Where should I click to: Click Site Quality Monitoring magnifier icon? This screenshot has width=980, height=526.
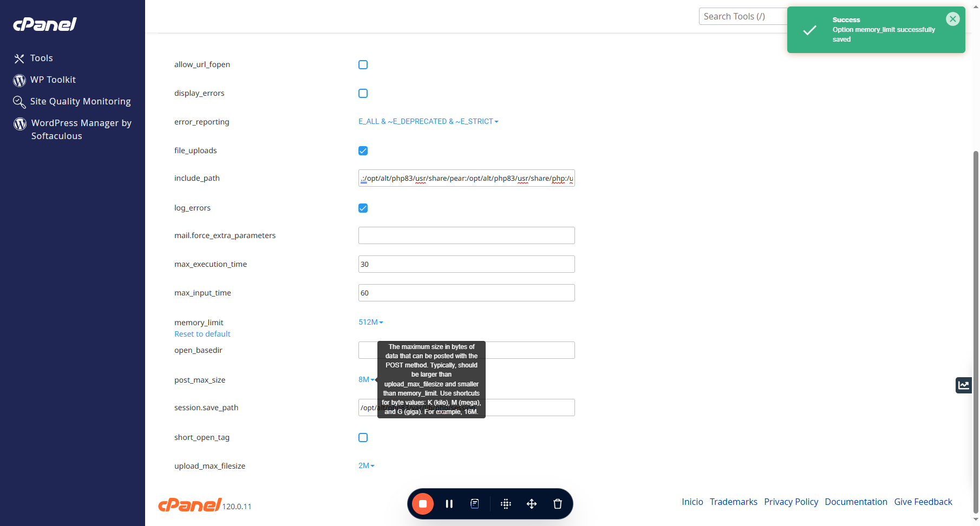click(19, 102)
